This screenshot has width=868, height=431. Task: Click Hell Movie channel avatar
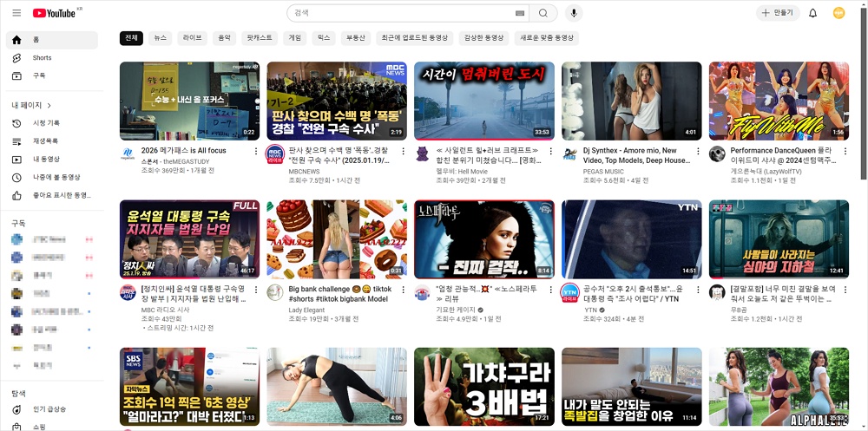tap(423, 153)
